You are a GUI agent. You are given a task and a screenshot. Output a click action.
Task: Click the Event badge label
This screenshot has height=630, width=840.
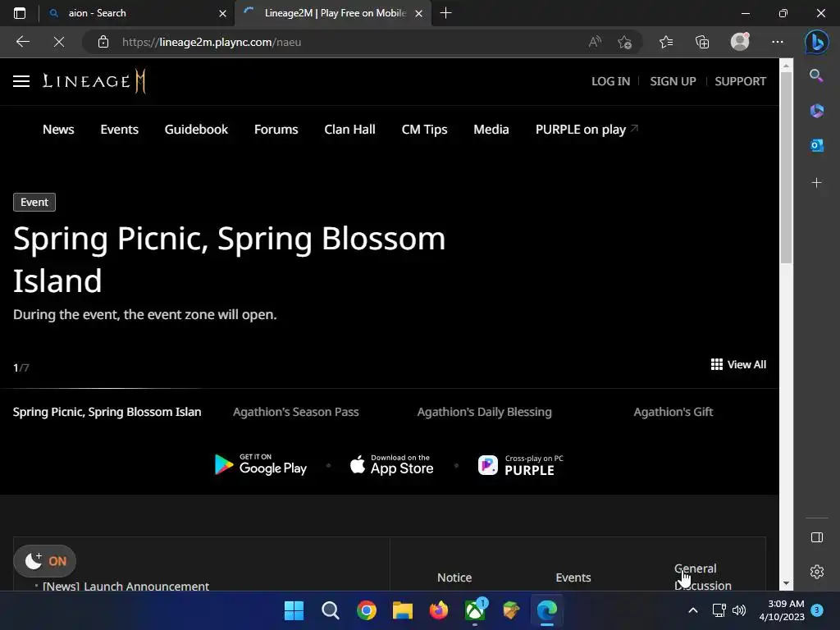[x=34, y=202]
